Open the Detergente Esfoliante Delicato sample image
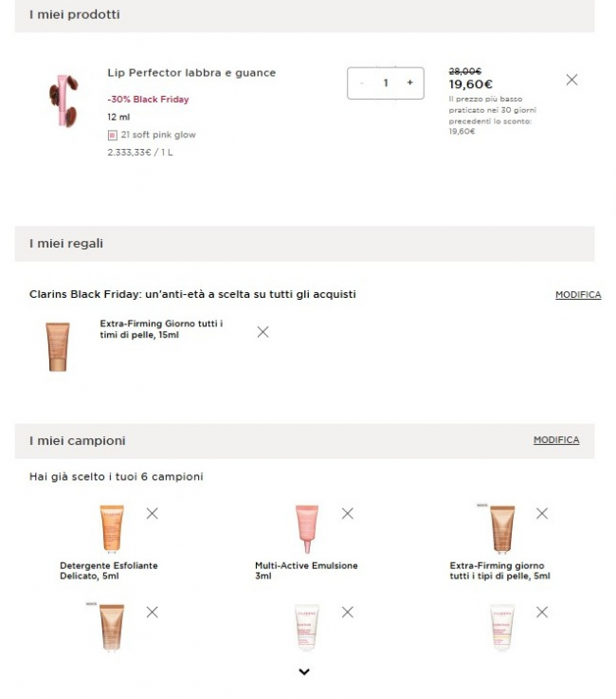Screen dimensions: 616x699 (x=111, y=529)
